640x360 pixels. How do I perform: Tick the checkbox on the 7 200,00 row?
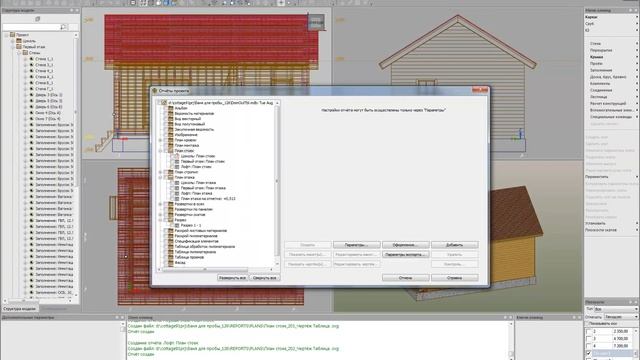(588, 346)
